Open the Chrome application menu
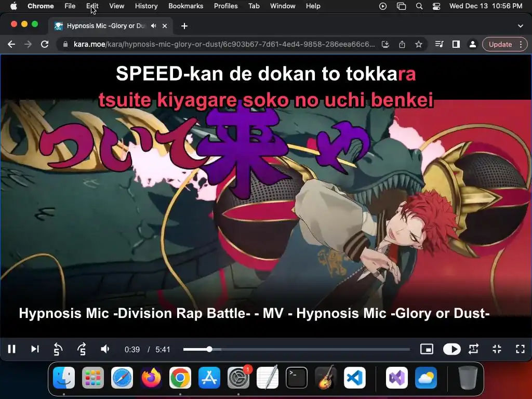 click(x=41, y=6)
